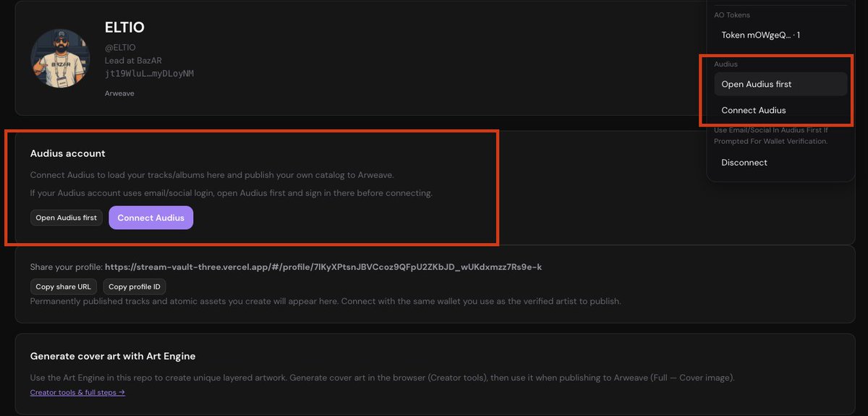Select Open Audius first in the dropdown menu
Screen dimensions: 868x416
(780, 84)
